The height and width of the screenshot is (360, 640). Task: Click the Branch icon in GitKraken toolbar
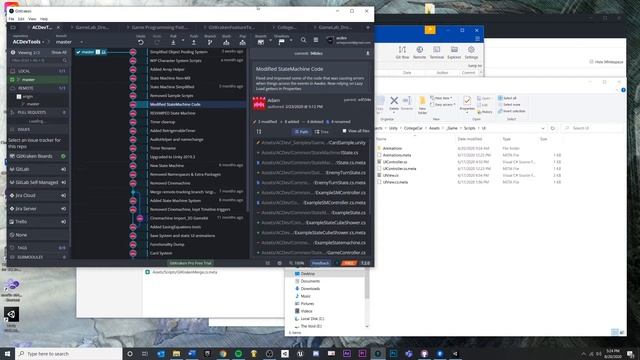(210, 42)
